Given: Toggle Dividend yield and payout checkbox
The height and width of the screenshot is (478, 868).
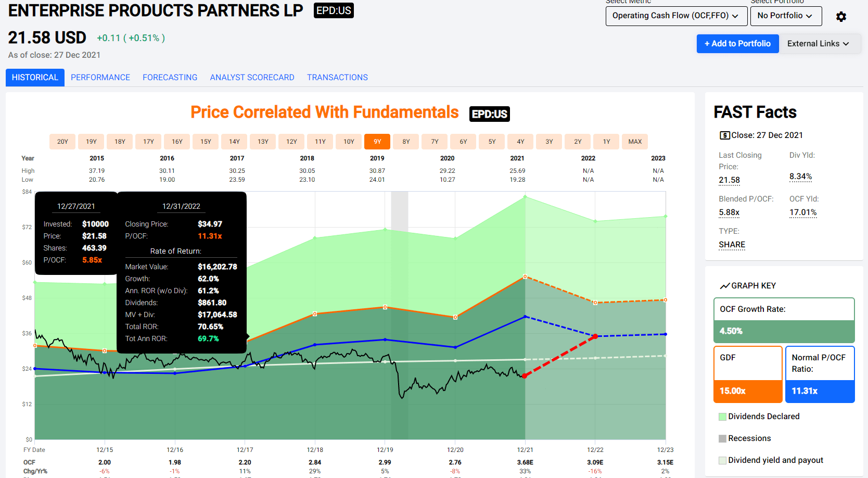Looking at the screenshot, I should click(722, 460).
